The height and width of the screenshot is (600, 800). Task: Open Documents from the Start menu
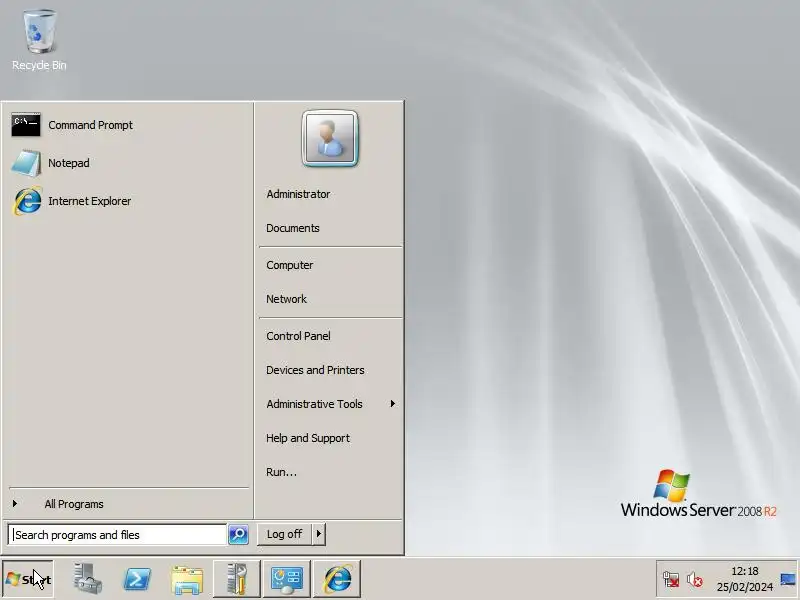pyautogui.click(x=292, y=228)
